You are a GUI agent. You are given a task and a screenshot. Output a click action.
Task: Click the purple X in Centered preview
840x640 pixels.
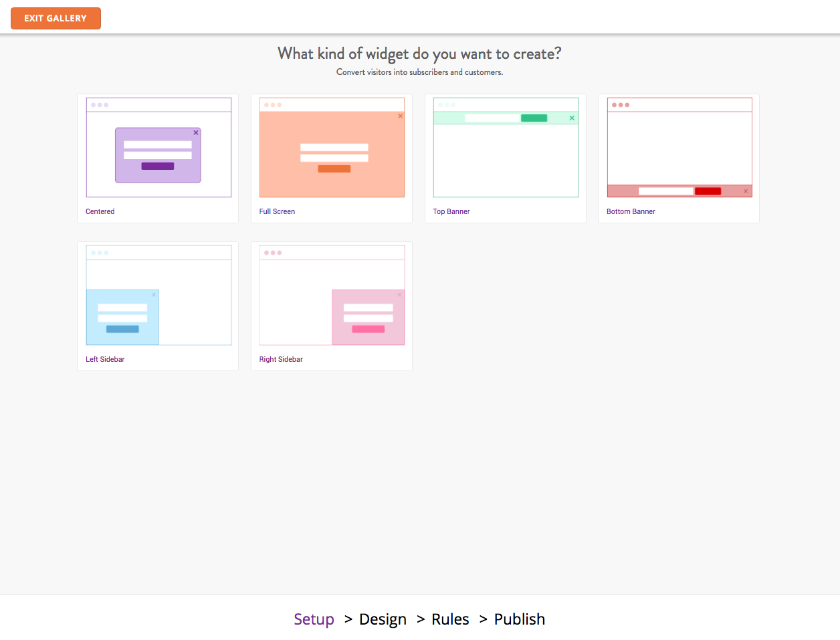(196, 132)
